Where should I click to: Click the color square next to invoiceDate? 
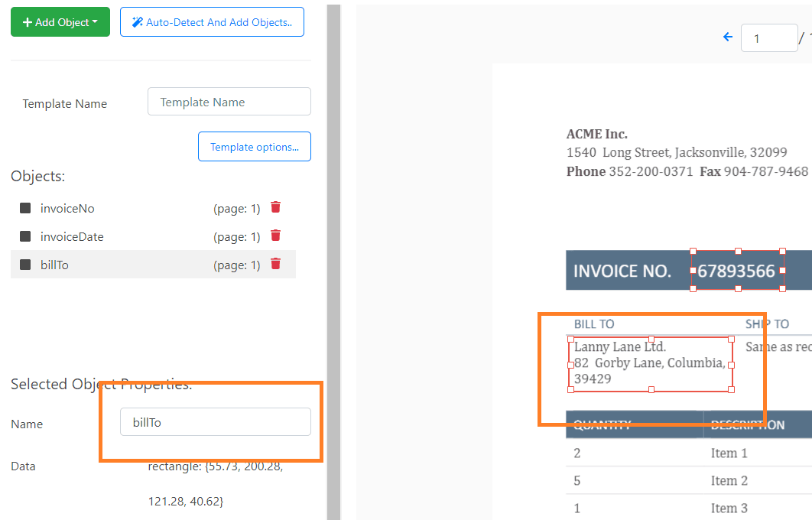pyautogui.click(x=25, y=236)
